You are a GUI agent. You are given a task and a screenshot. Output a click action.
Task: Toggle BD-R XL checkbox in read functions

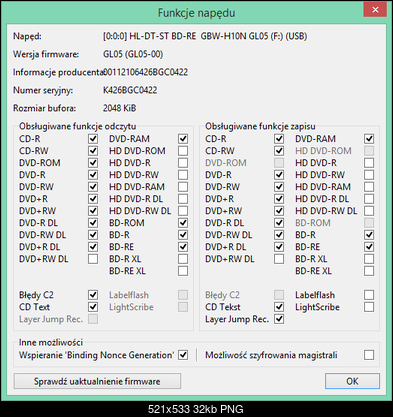(x=183, y=259)
